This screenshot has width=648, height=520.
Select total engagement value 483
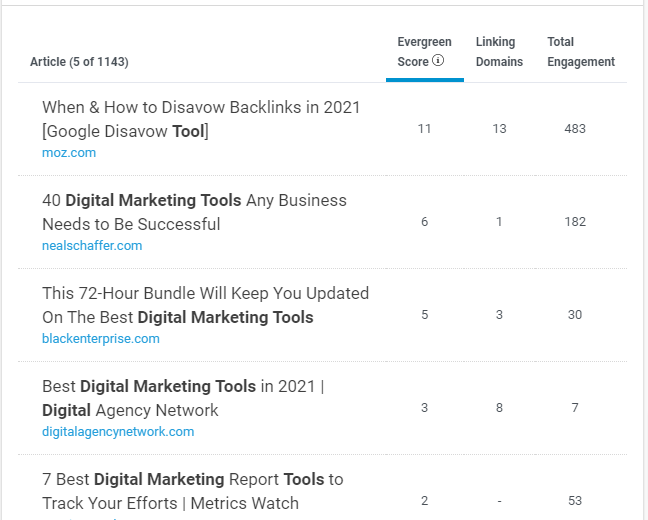tap(575, 129)
